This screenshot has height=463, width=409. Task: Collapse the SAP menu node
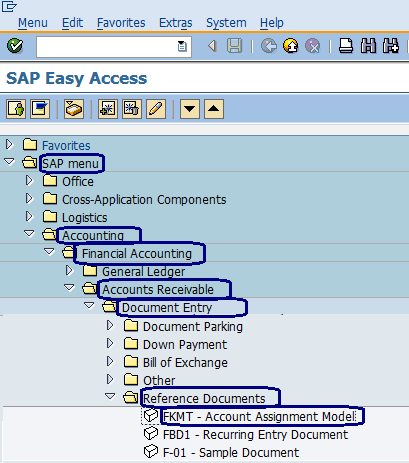click(9, 162)
